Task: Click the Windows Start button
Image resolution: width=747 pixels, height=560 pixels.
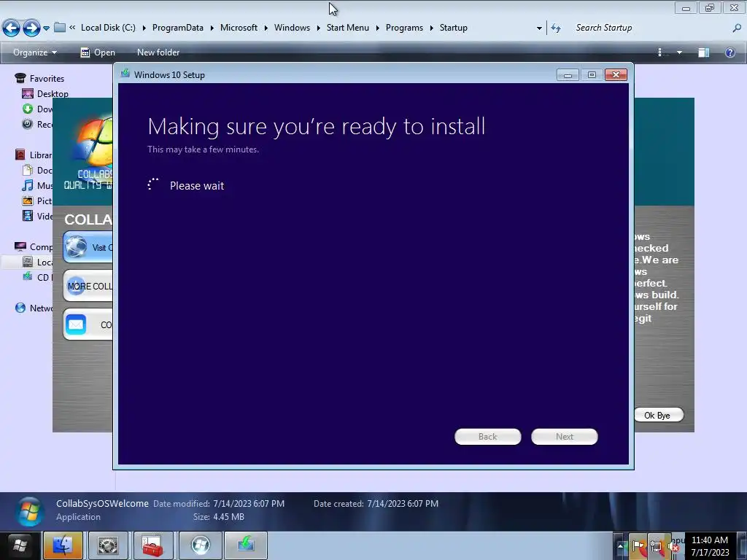Action: point(20,545)
